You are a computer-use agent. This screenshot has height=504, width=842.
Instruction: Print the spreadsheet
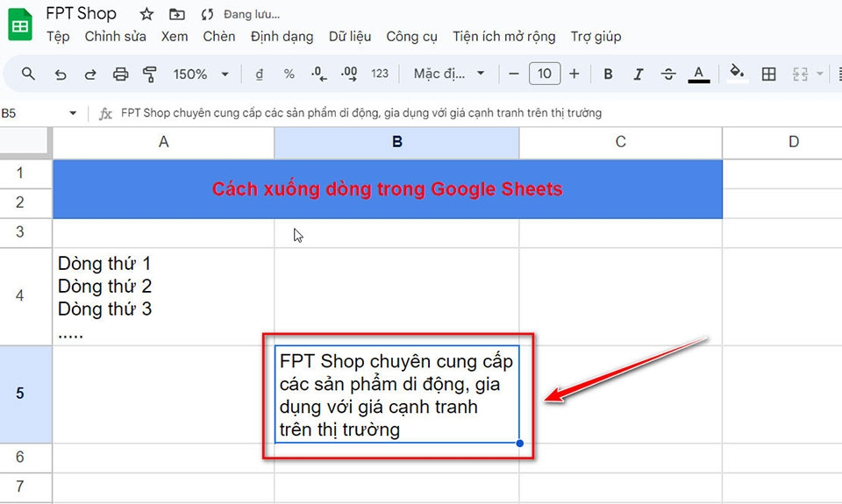(x=120, y=75)
